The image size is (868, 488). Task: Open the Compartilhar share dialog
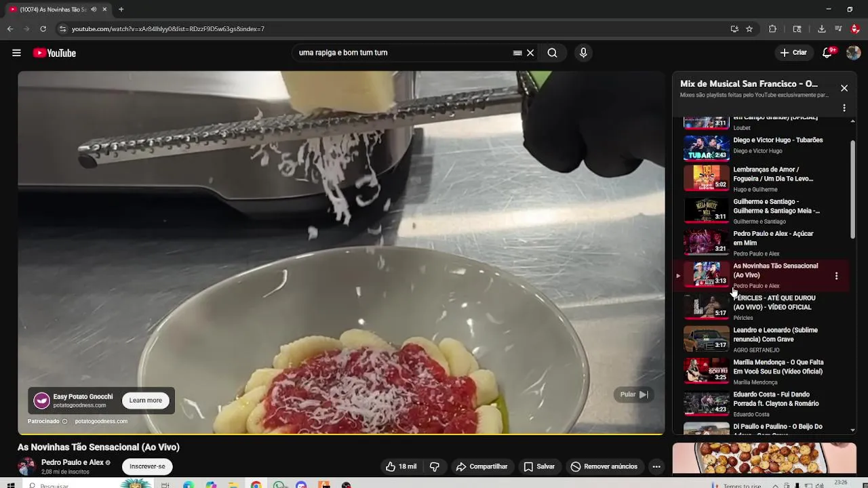482,466
